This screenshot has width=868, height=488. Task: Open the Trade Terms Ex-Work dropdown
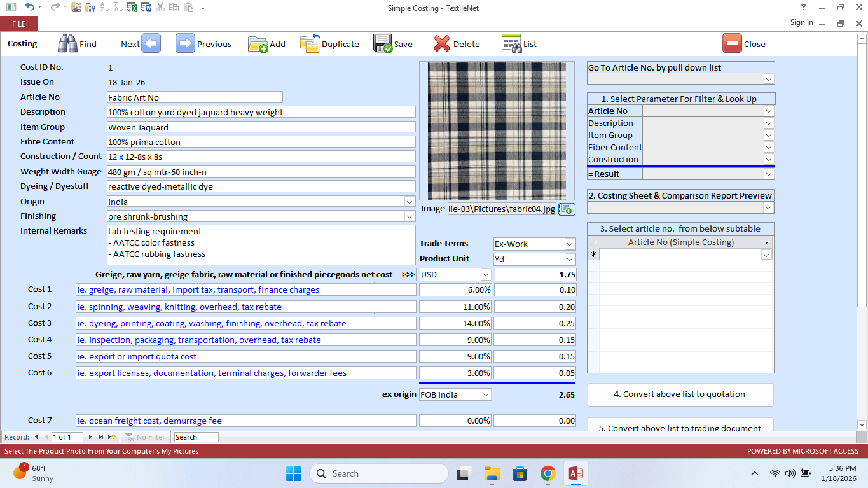pos(568,244)
